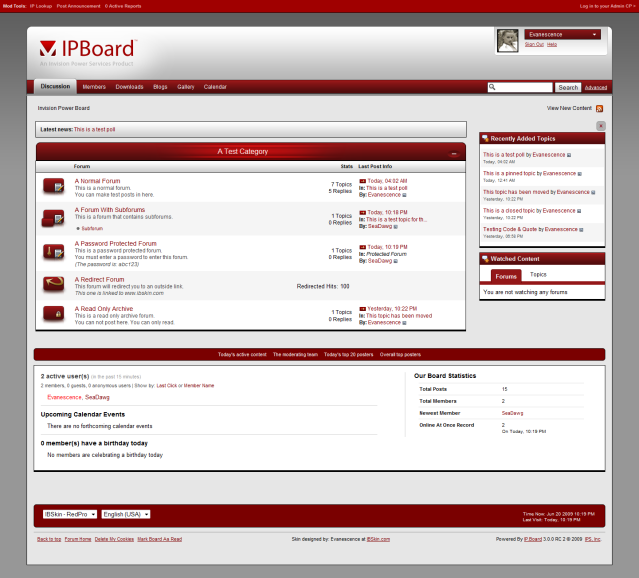
Task: Select the Forums tab in Watched Content
Action: 506,276
